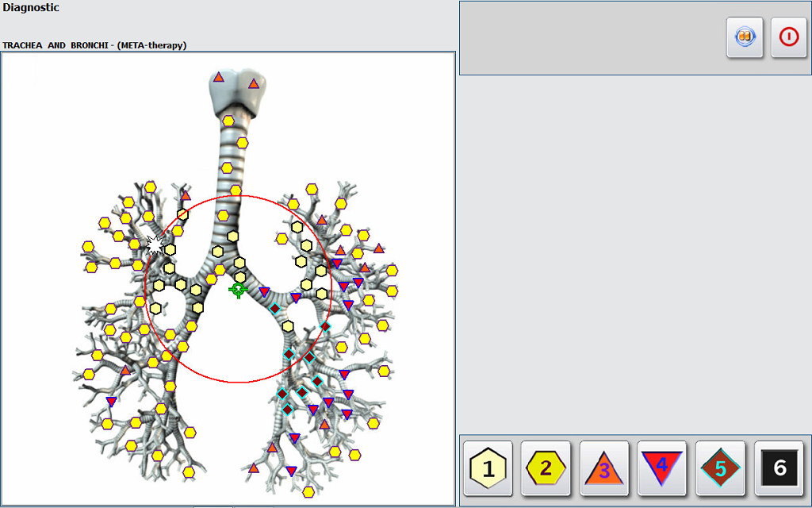The image size is (812, 508).
Task: Click the blue inverted triangle on left lower lung
Action: click(111, 401)
